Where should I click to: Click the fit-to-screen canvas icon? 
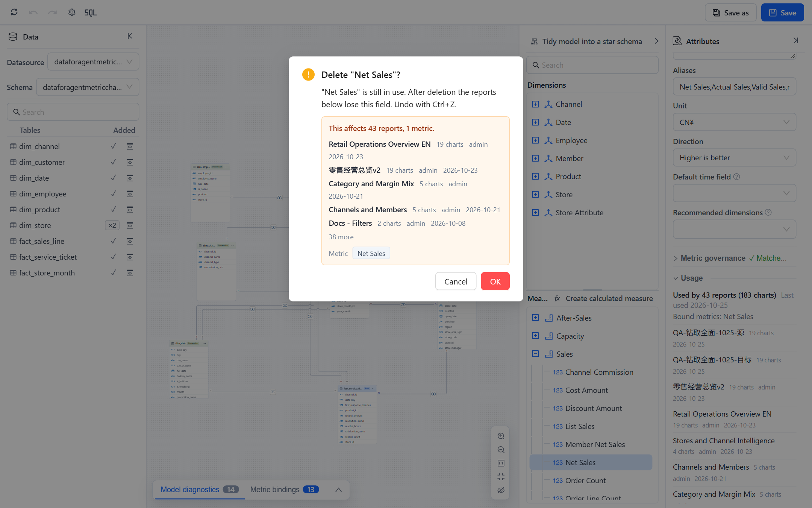[501, 463]
